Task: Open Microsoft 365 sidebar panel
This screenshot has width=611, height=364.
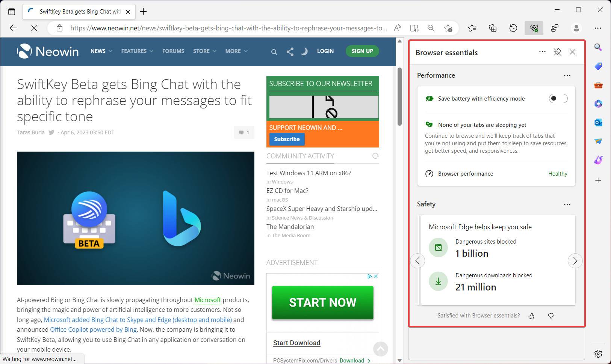Action: [x=598, y=104]
